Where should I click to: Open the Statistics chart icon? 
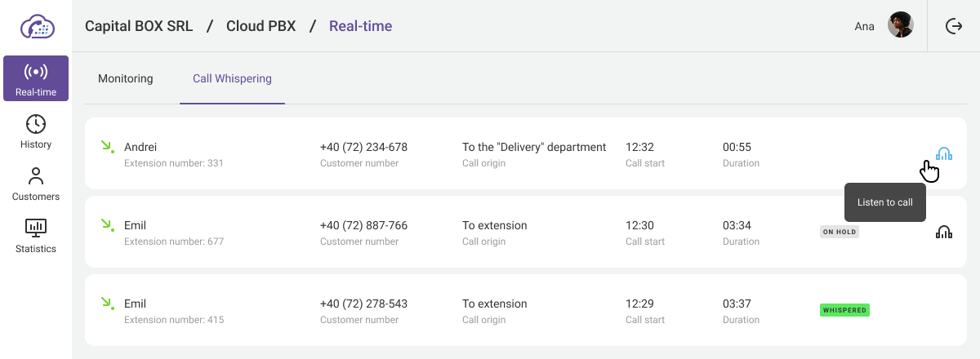pyautogui.click(x=36, y=228)
